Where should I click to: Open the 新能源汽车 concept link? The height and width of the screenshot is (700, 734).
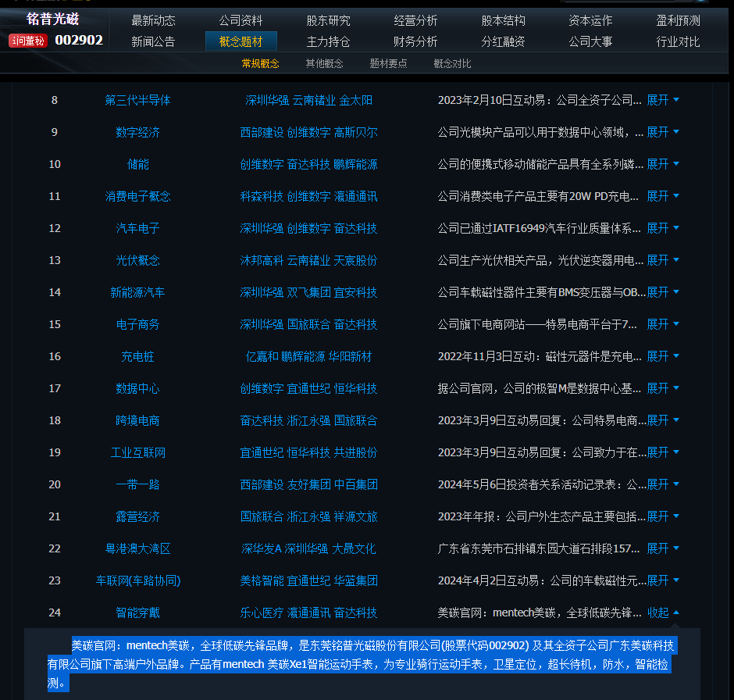137,292
